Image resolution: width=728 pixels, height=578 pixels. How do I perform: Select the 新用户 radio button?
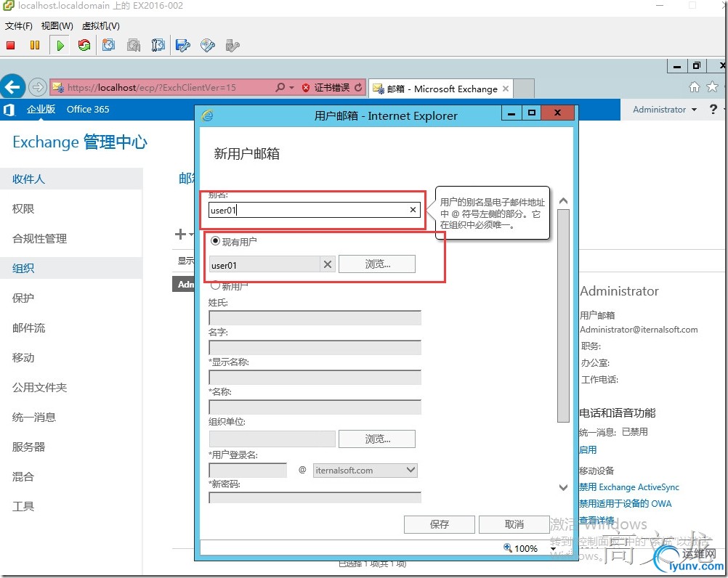pyautogui.click(x=216, y=285)
